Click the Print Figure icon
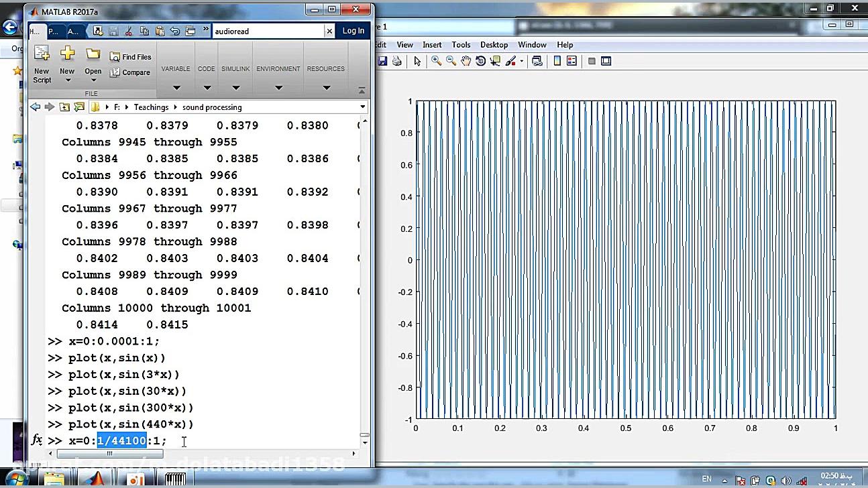Viewport: 868px width, 488px height. [396, 61]
